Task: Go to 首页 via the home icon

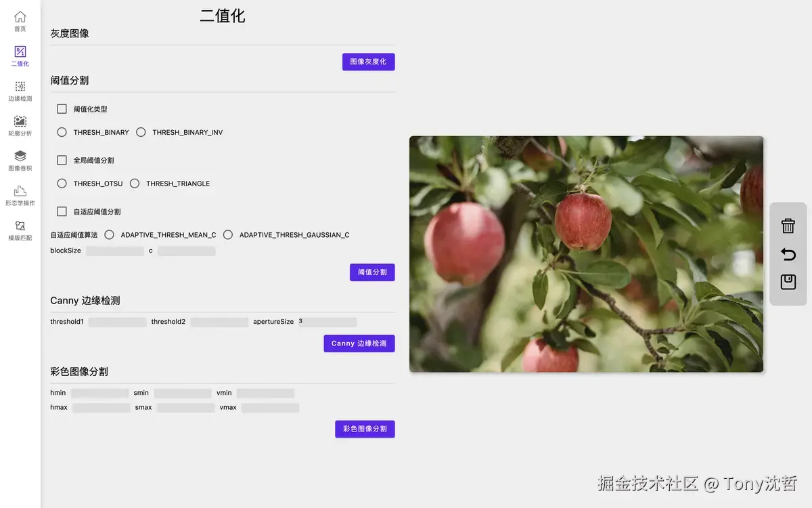Action: [20, 20]
